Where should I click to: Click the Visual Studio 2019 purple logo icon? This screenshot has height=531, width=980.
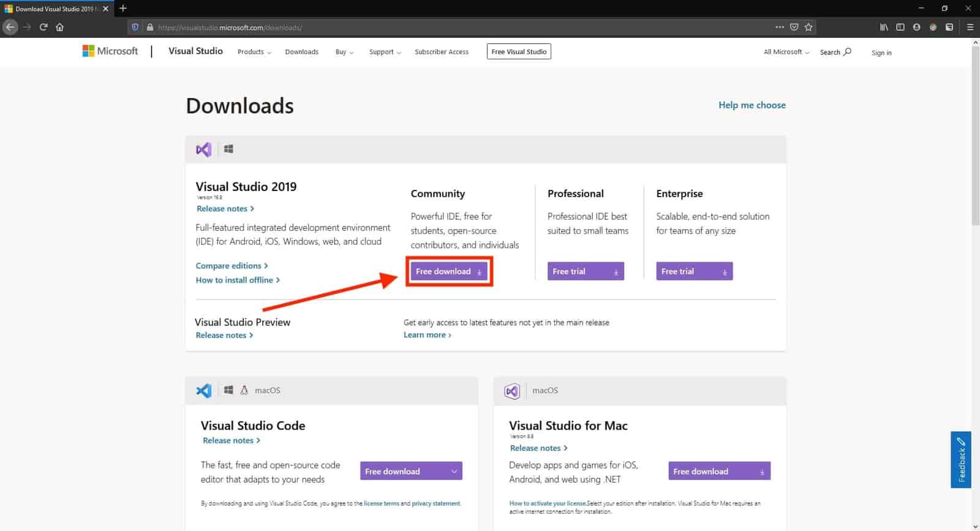pyautogui.click(x=204, y=149)
